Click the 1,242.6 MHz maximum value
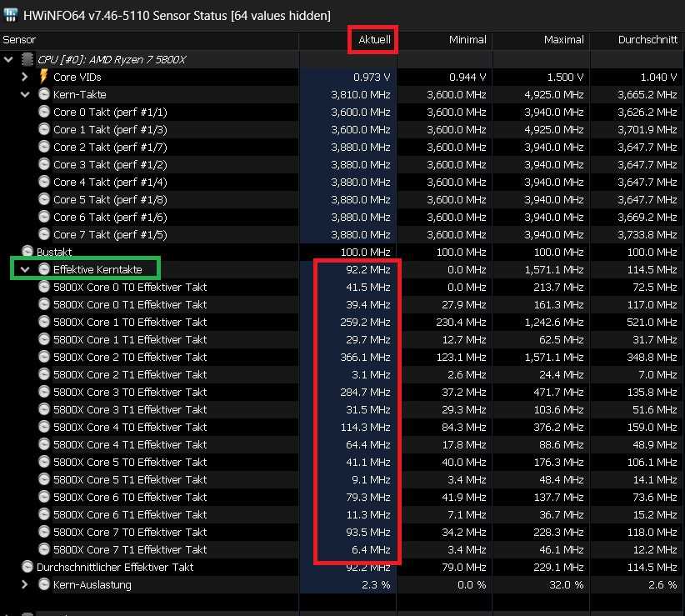 554,322
